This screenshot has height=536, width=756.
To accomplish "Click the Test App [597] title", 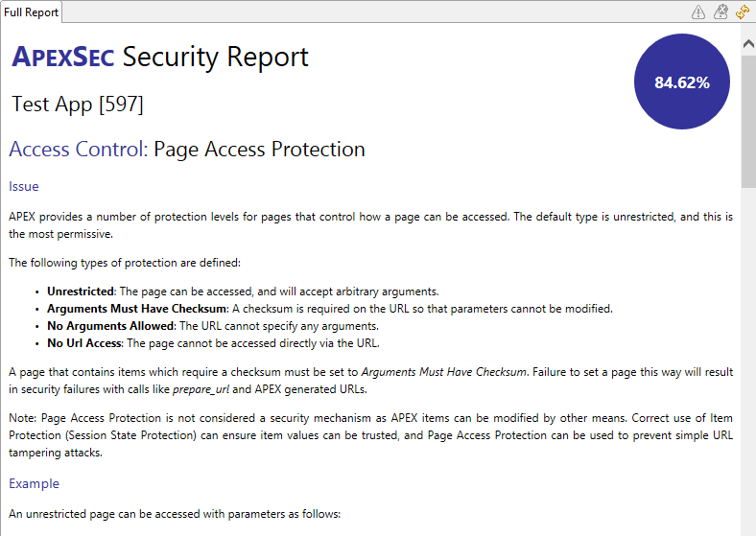I will pos(77,105).
